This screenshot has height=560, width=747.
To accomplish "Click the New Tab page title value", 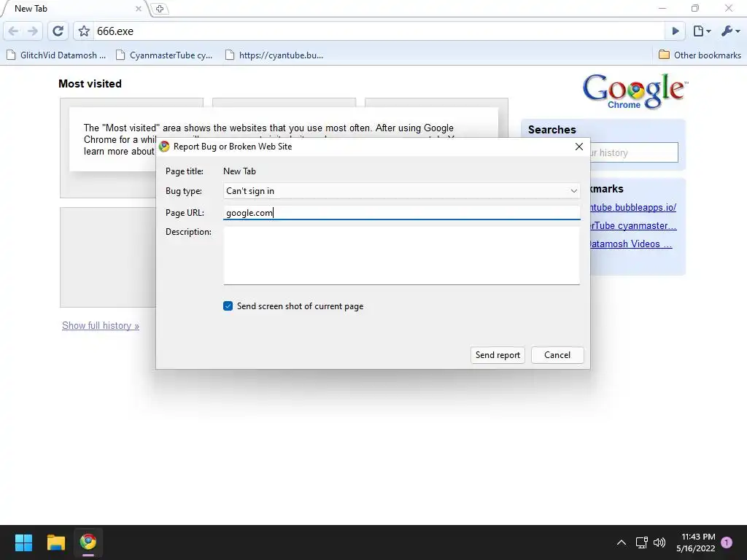I will click(239, 171).
